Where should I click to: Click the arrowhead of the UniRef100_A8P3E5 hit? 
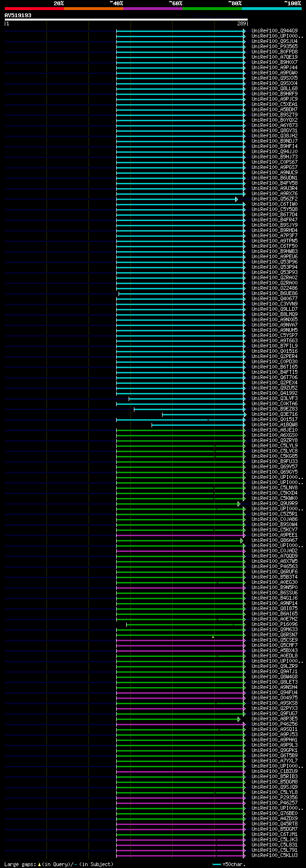pyautogui.click(x=239, y=719)
